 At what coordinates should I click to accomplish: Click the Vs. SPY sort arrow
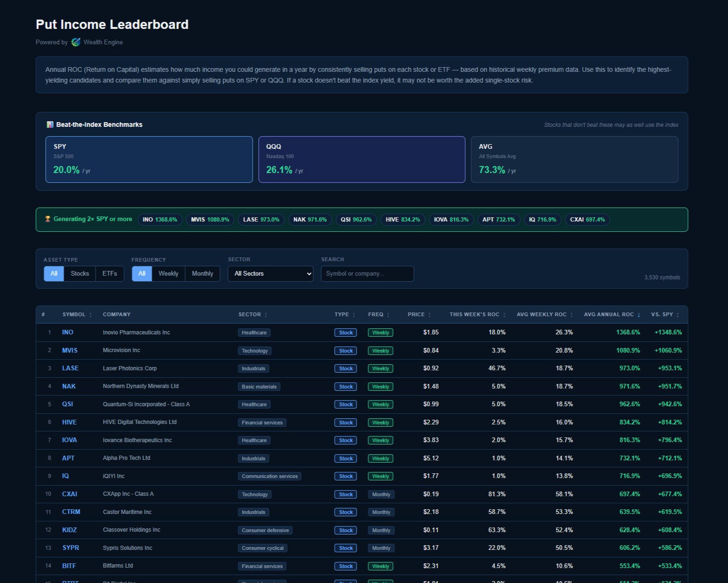point(678,314)
